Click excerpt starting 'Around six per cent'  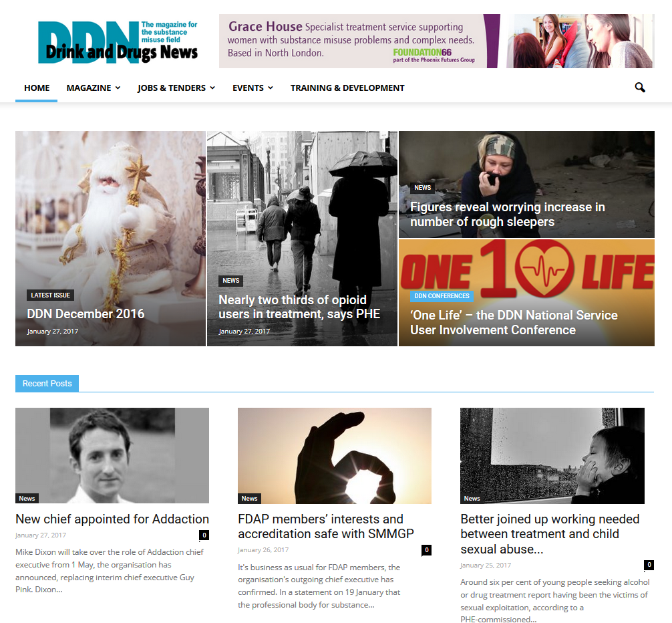pyautogui.click(x=555, y=601)
